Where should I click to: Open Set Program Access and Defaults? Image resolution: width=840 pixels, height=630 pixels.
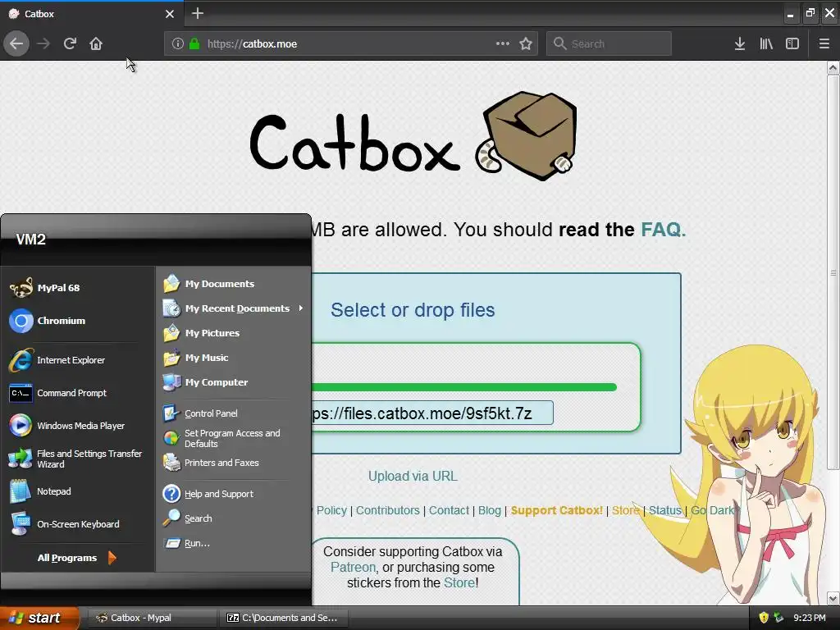click(234, 438)
